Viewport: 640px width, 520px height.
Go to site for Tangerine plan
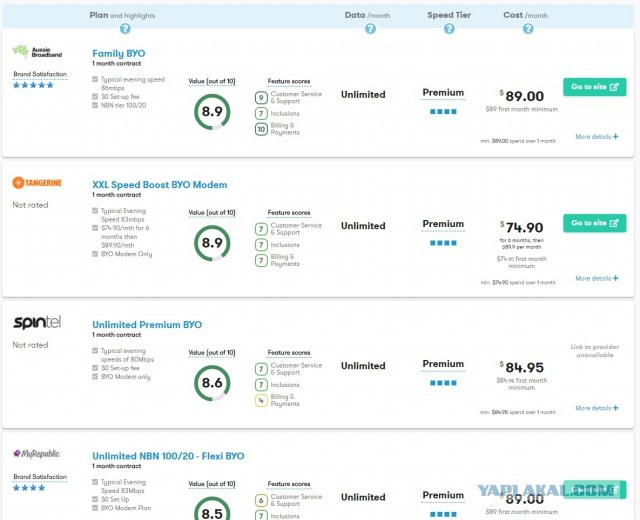tap(595, 223)
